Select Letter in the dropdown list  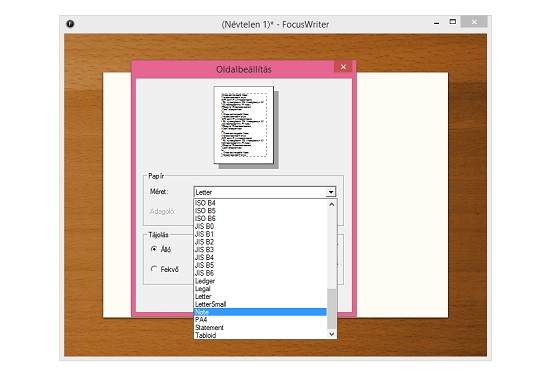tap(260, 296)
